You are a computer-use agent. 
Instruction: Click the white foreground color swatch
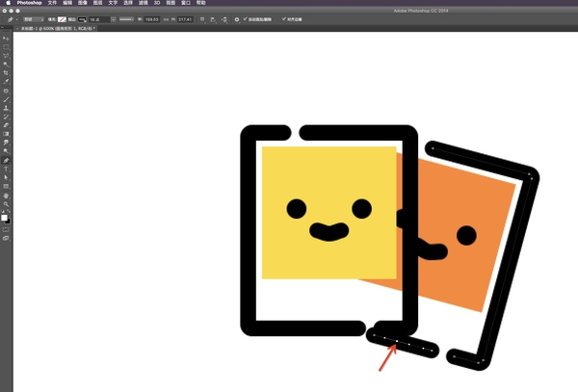pos(4,218)
